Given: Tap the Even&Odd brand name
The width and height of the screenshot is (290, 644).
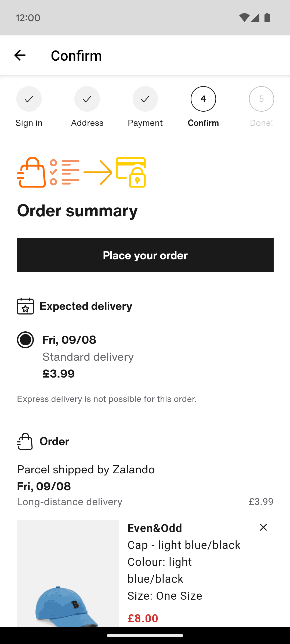Looking at the screenshot, I should (155, 528).
